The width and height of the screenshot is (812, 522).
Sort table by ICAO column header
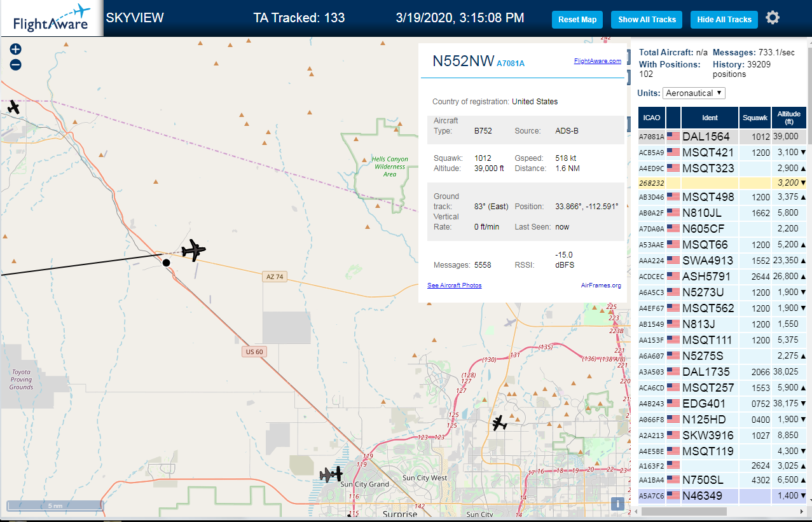pyautogui.click(x=651, y=118)
